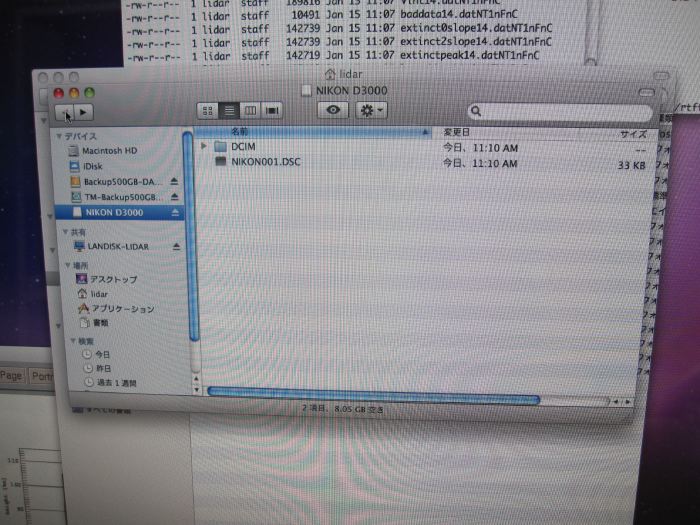
Task: Switch Finder to icon view
Action: 208,111
